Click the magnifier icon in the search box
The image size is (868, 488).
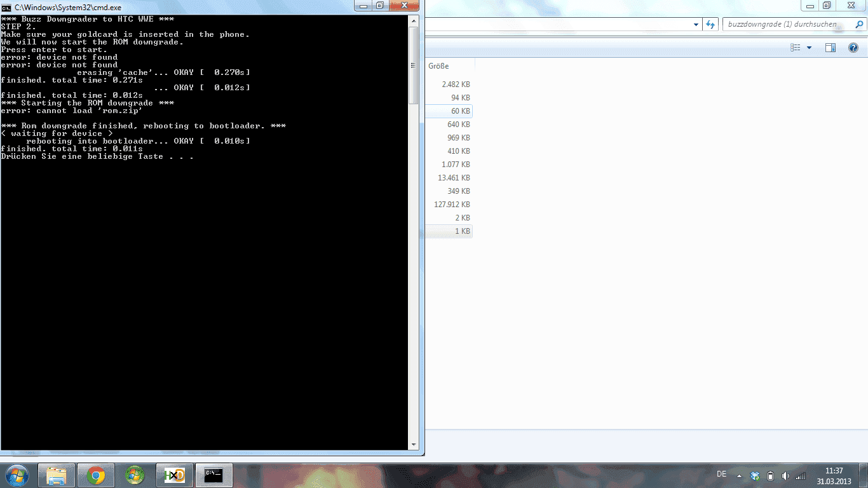(x=858, y=25)
